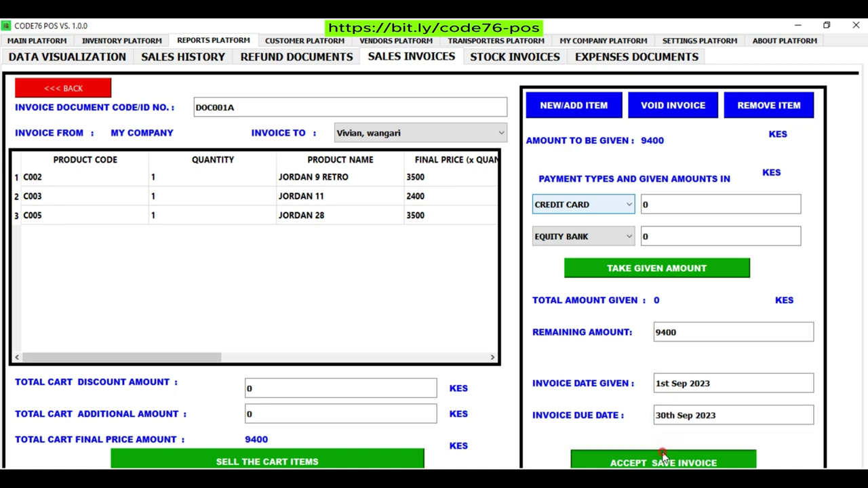Switch to MY COMPANY PLATFORM tab
868x488 pixels.
coord(604,41)
